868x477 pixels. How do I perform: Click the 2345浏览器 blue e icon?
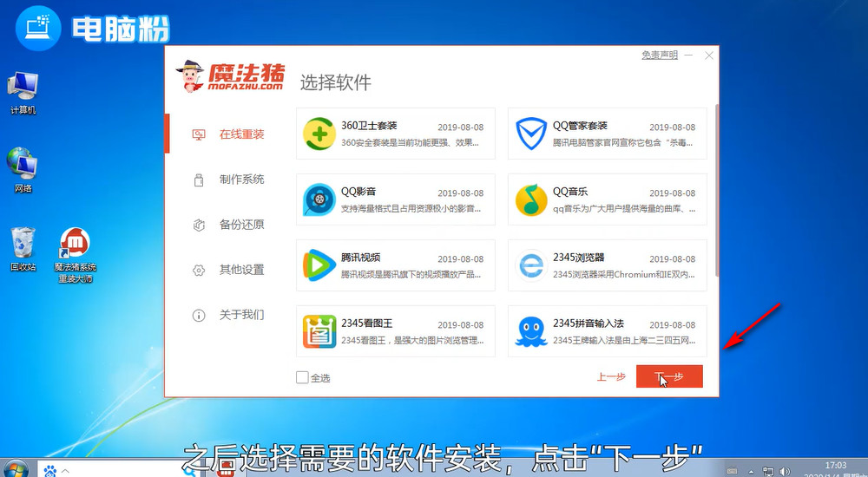[x=531, y=265]
